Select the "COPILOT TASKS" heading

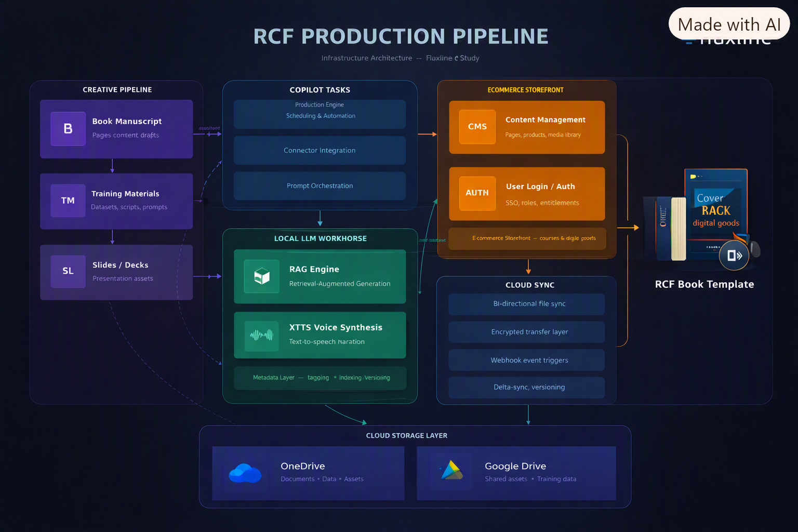click(x=320, y=90)
